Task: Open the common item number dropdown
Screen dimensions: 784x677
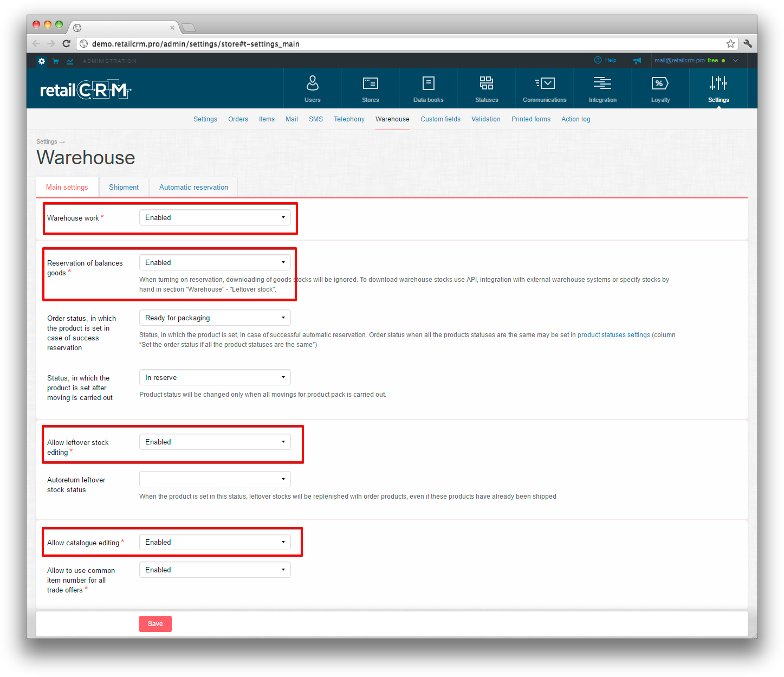Action: [x=215, y=570]
